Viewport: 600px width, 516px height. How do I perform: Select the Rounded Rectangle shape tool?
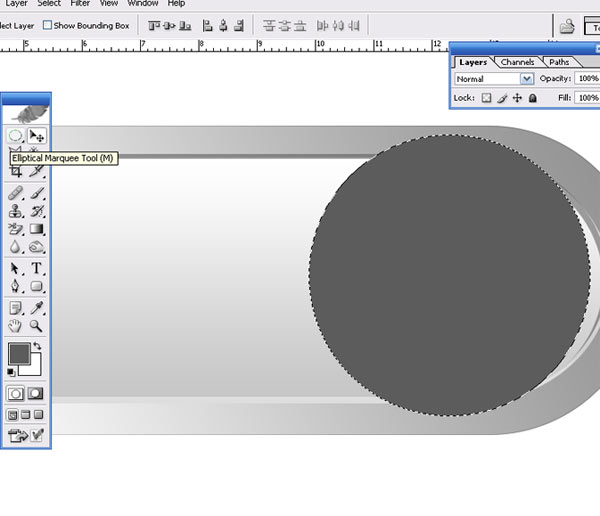[x=37, y=286]
